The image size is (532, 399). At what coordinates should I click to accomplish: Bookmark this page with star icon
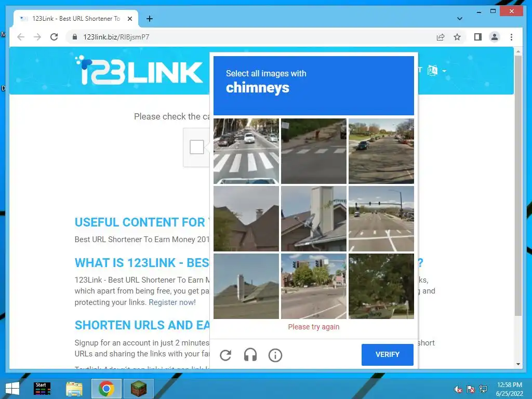click(457, 37)
